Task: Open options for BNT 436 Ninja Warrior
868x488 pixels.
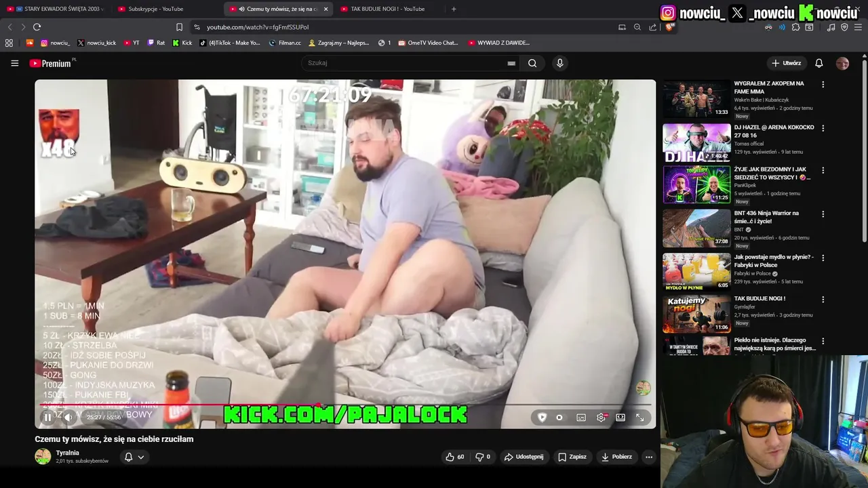Action: [823, 214]
